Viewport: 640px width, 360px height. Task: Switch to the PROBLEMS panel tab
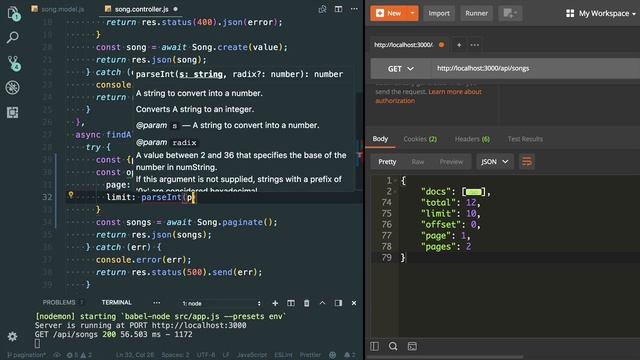click(x=59, y=302)
